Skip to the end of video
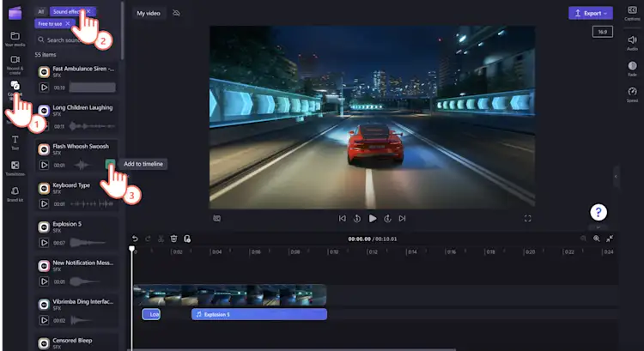Image resolution: width=644 pixels, height=351 pixels. (402, 218)
